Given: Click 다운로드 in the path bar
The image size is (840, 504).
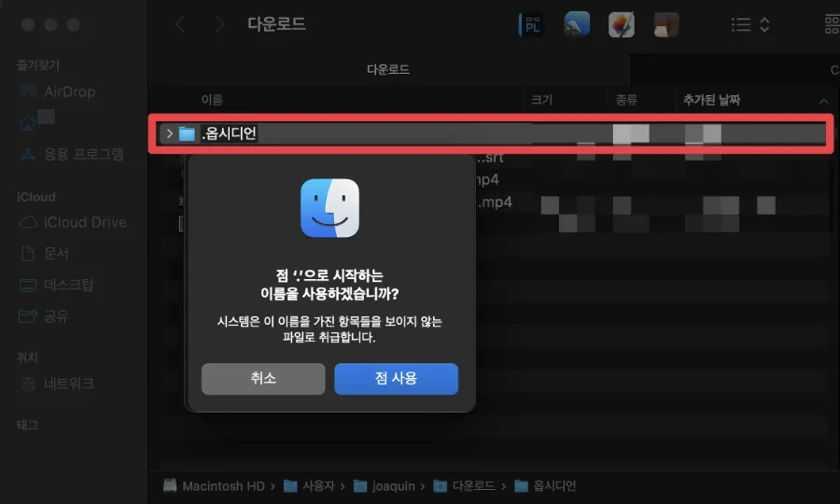Looking at the screenshot, I should pos(464,485).
